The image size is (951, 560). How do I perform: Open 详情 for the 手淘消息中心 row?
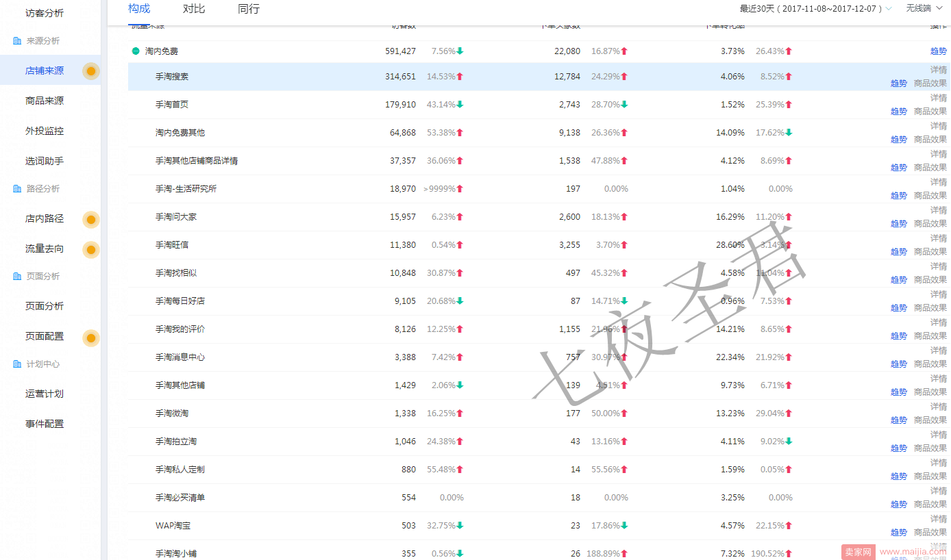pyautogui.click(x=939, y=351)
